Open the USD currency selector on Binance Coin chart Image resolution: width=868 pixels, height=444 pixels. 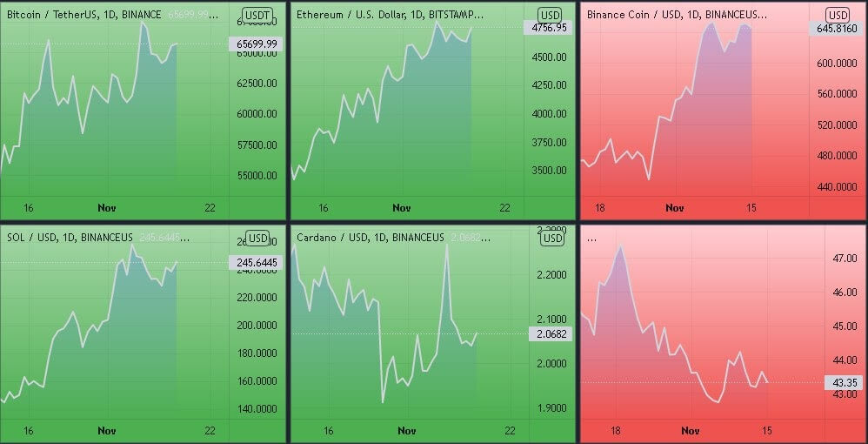(838, 15)
